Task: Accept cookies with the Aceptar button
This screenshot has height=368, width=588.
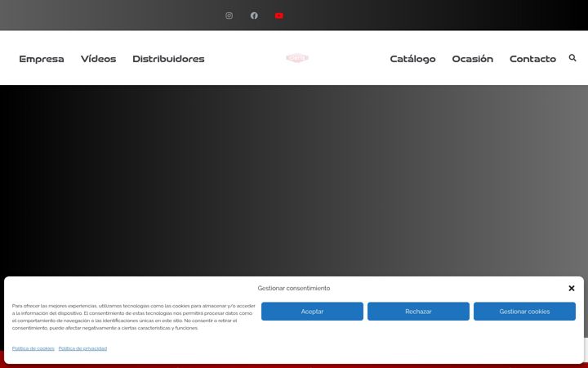Action: click(x=312, y=312)
